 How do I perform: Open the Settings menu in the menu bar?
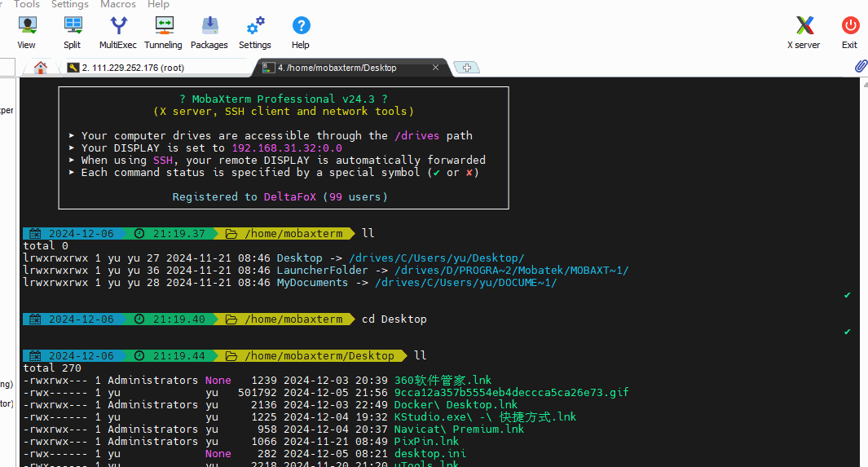pos(70,4)
